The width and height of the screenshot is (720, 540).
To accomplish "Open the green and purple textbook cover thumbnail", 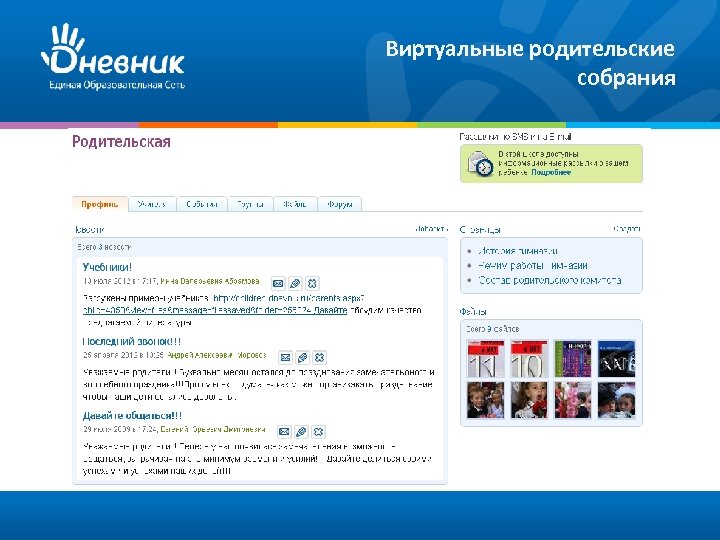I will [573, 359].
